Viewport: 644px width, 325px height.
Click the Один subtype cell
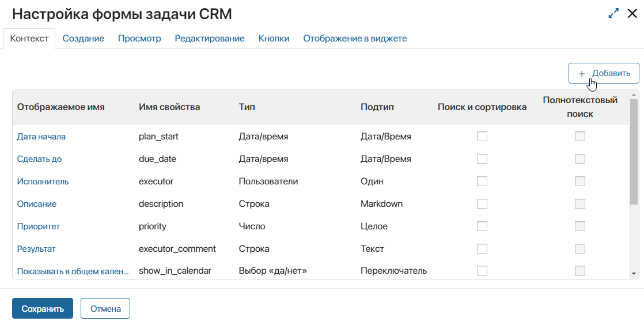(372, 181)
